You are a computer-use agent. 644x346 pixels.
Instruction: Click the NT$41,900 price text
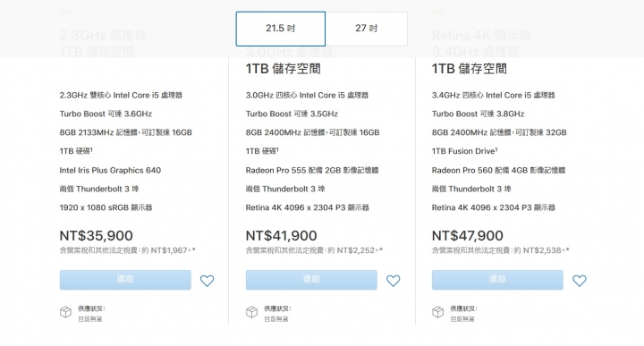point(282,236)
